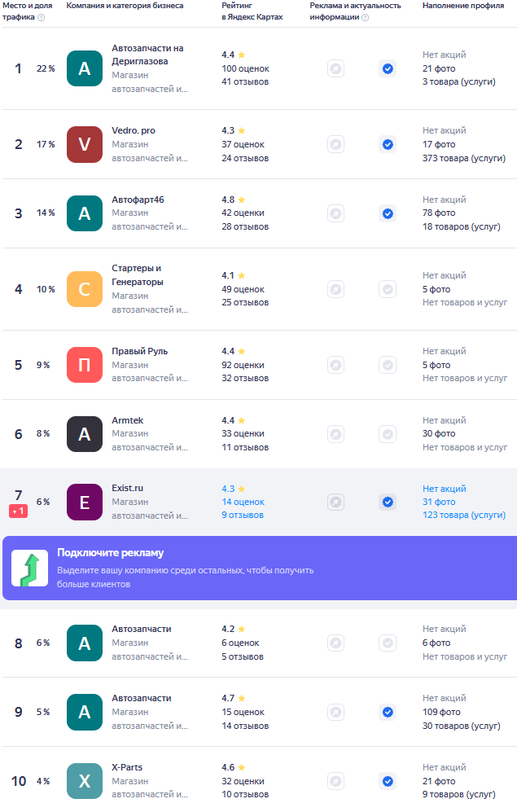Click the Правый Руль red П avatar
Screen dimensions: 517x812
click(85, 365)
